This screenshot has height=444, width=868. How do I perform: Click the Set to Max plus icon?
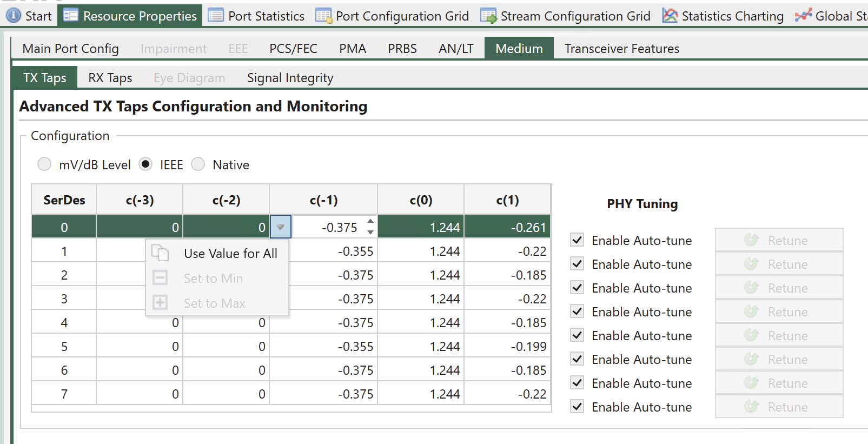pos(160,302)
